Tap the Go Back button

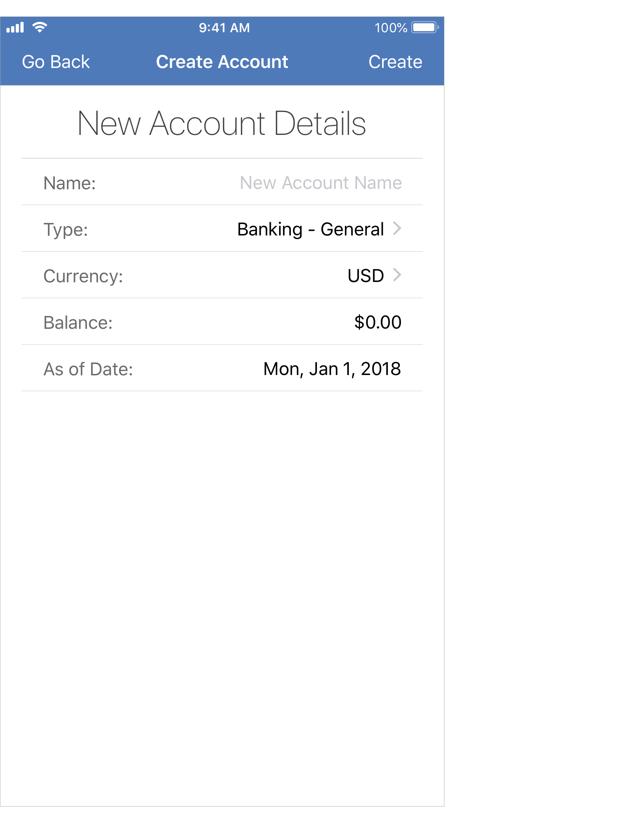click(56, 62)
